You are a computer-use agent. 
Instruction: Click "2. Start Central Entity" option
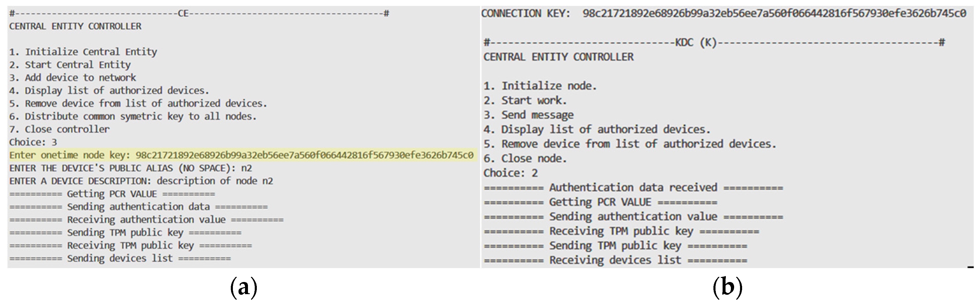tap(70, 65)
